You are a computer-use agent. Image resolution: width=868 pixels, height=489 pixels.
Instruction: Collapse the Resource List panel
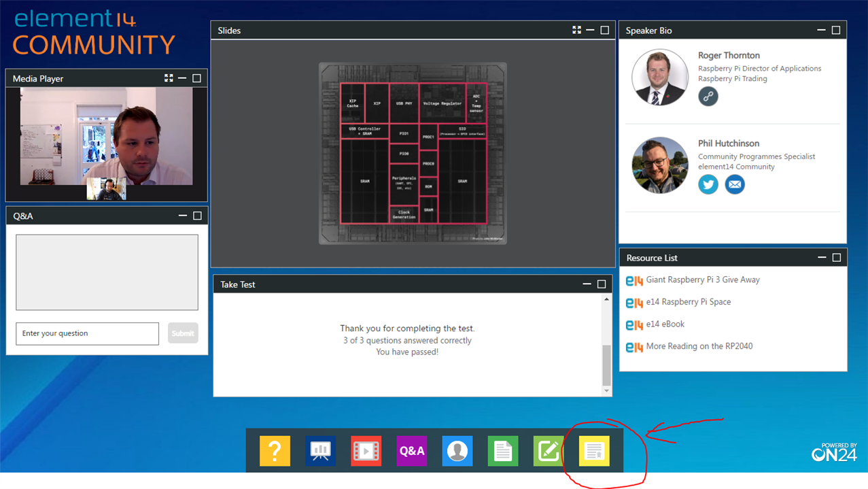pyautogui.click(x=822, y=258)
